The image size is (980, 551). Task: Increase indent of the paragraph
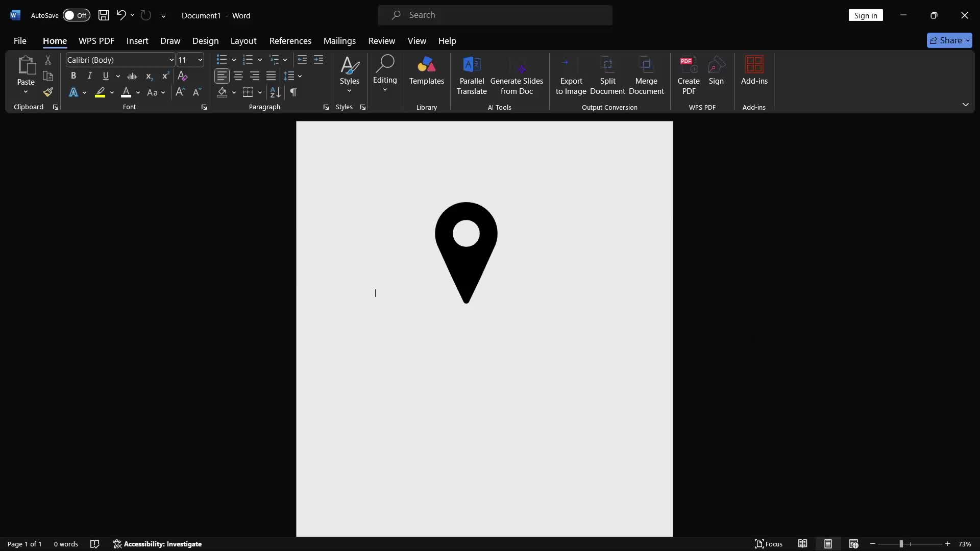(x=318, y=60)
